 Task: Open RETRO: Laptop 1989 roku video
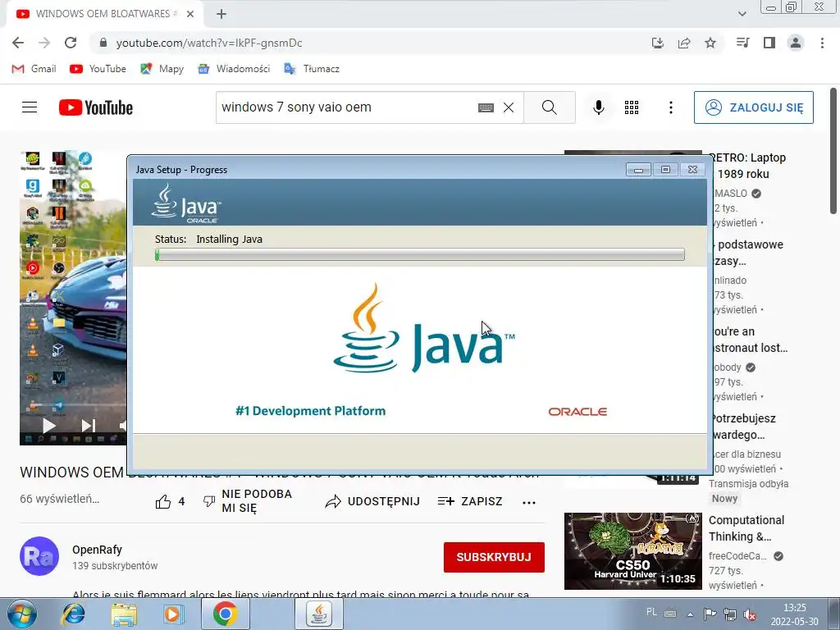(x=750, y=166)
